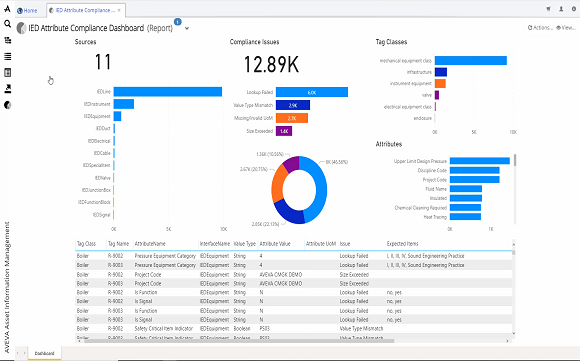Select first Safety Critical Item Indicator row
The image size is (580, 361).
click(x=294, y=328)
